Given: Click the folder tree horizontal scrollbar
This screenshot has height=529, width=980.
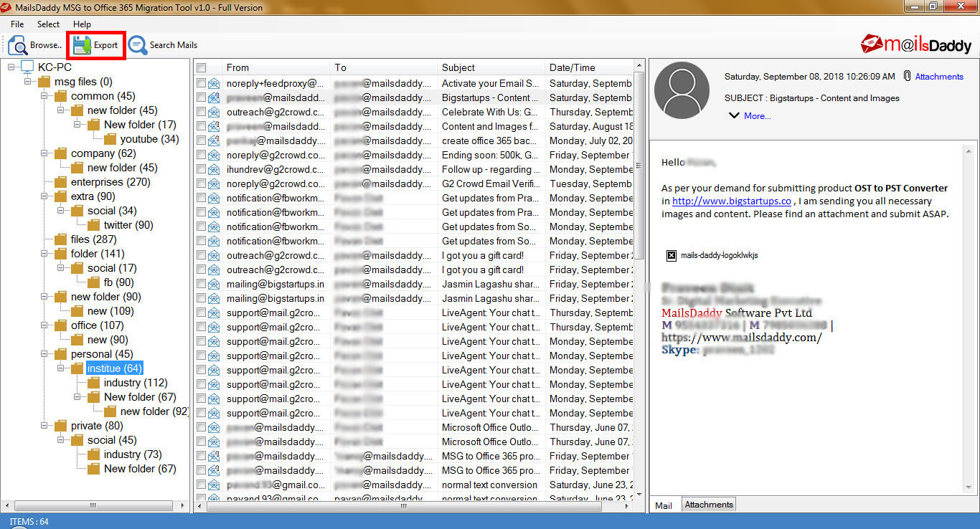Looking at the screenshot, I should pyautogui.click(x=95, y=506).
